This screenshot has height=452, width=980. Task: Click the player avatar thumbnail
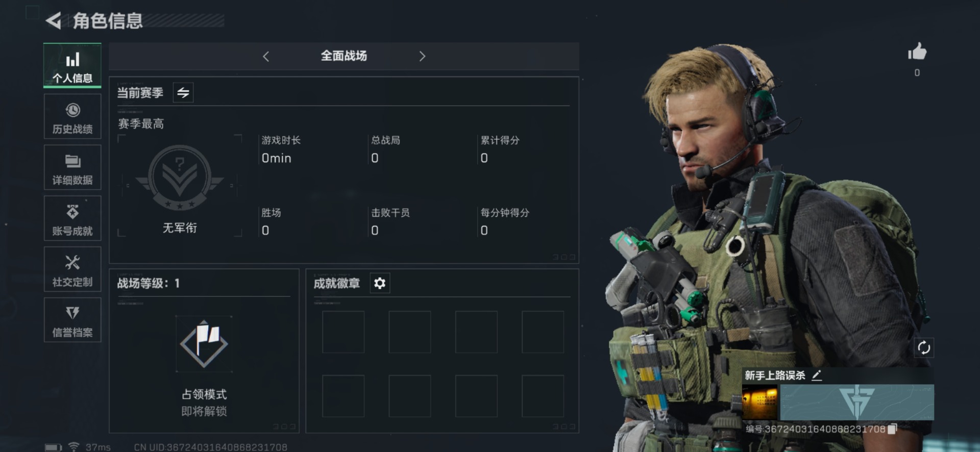(759, 403)
